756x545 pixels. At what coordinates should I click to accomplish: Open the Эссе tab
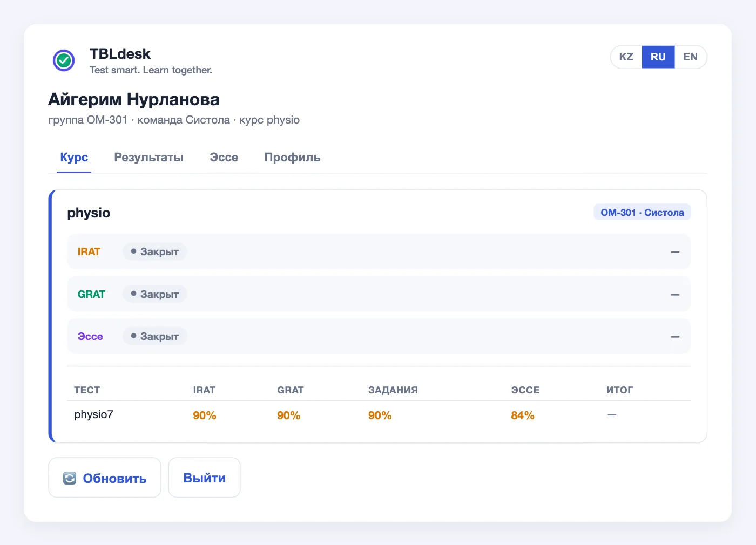(224, 158)
